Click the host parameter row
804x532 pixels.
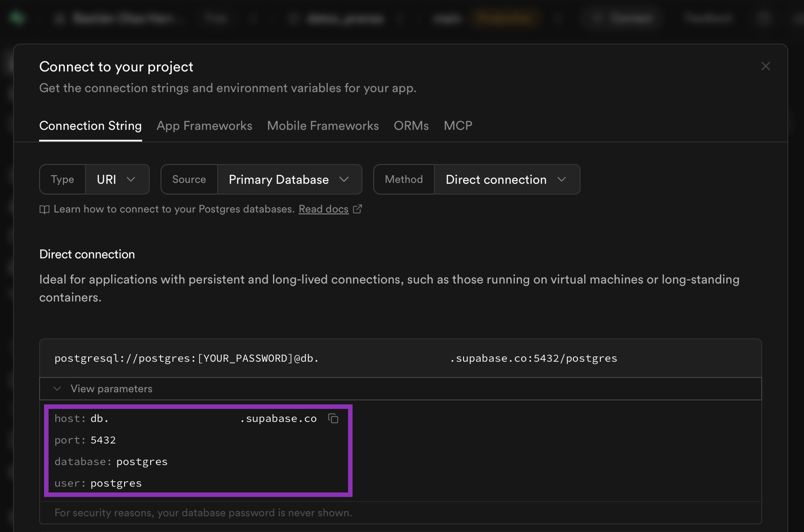pos(185,419)
